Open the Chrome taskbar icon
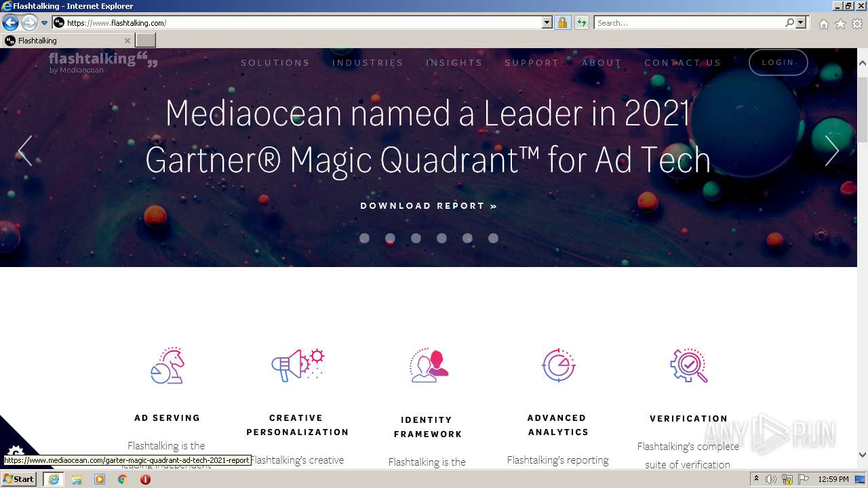The height and width of the screenshot is (488, 868). [x=123, y=479]
